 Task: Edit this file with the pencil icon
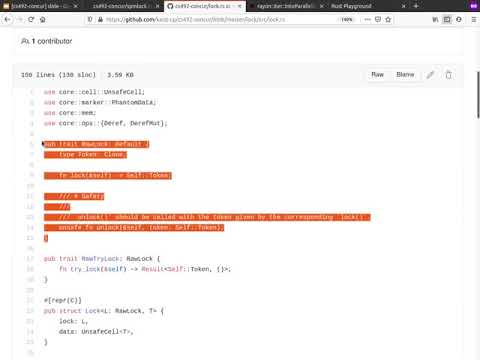pyautogui.click(x=430, y=75)
